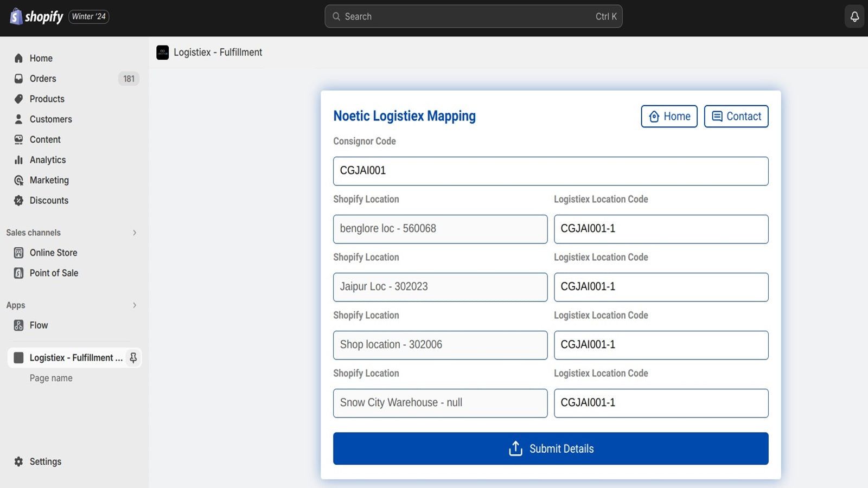Expand the Sales channels chevron
The width and height of the screenshot is (868, 488).
point(135,233)
